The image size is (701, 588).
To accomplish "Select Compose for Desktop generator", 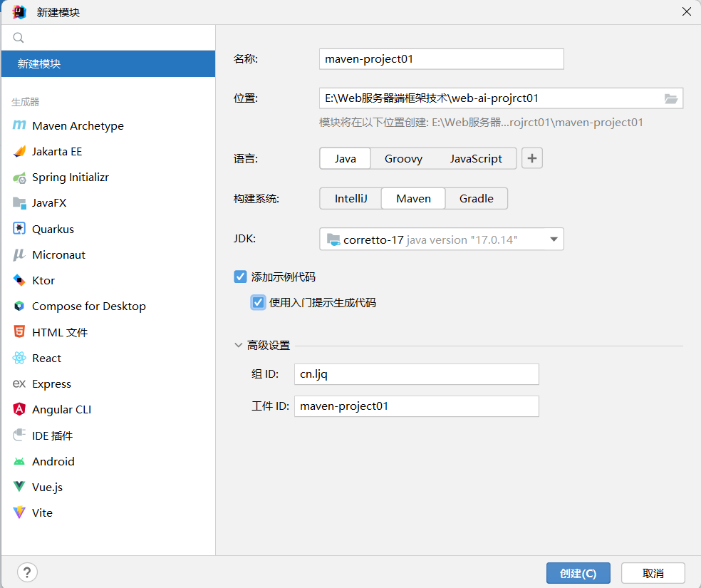I will [x=108, y=306].
